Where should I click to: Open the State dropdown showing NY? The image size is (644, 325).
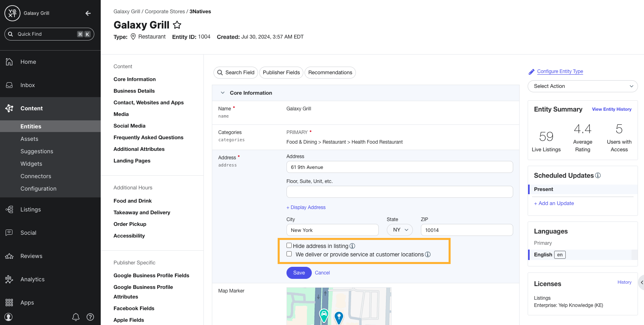coord(400,230)
